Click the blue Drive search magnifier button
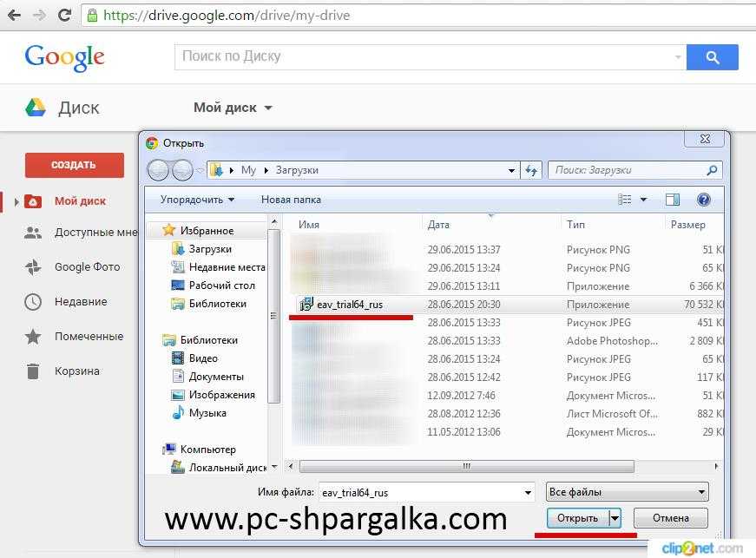 tap(712, 57)
